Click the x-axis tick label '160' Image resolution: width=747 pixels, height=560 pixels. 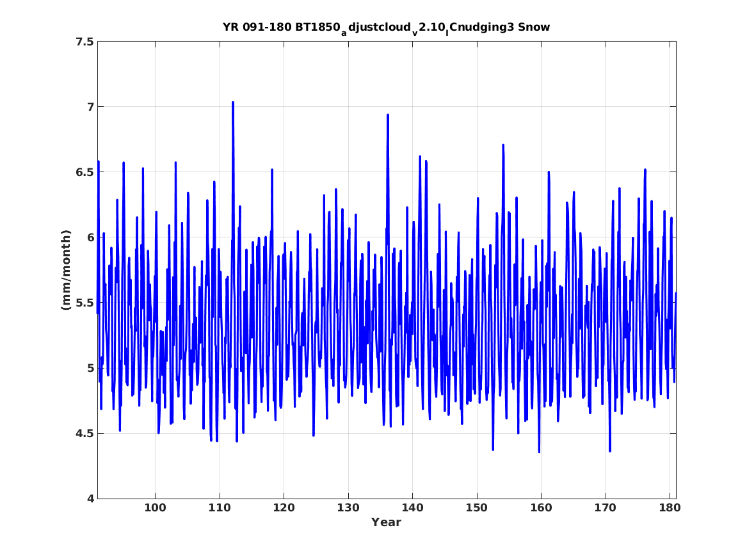tap(541, 508)
